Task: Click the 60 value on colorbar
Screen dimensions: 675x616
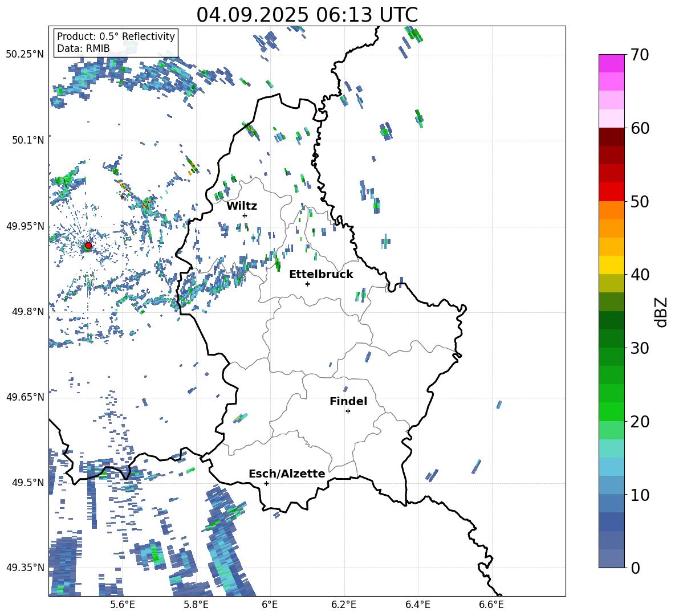Action: point(640,128)
